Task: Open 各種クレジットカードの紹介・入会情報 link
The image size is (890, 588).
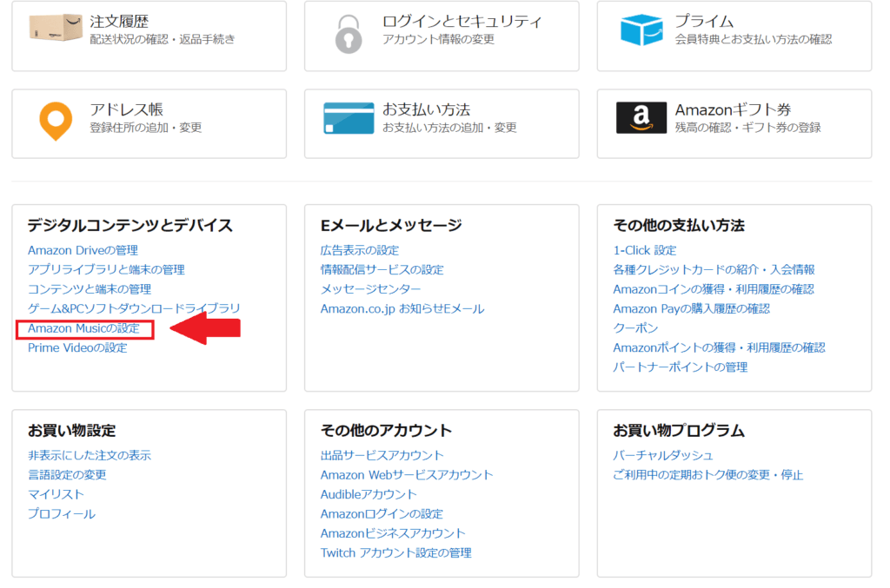Action: 714,269
